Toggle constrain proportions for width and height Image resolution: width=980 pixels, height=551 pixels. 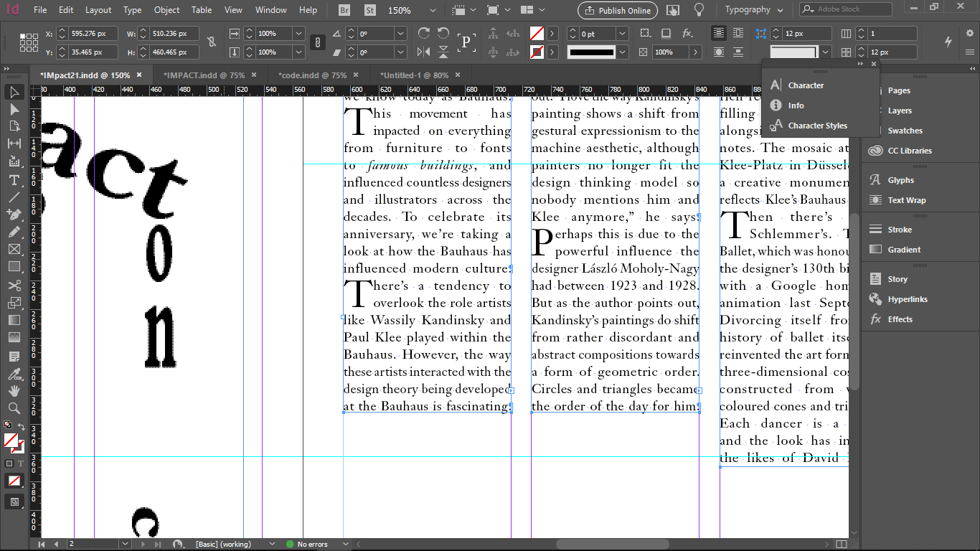point(211,43)
